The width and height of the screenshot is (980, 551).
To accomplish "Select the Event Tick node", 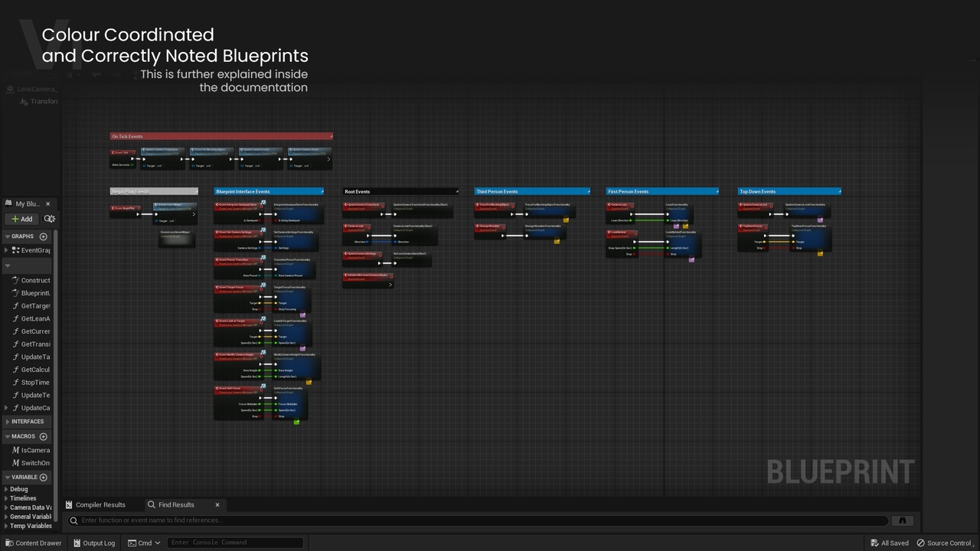I will [123, 158].
